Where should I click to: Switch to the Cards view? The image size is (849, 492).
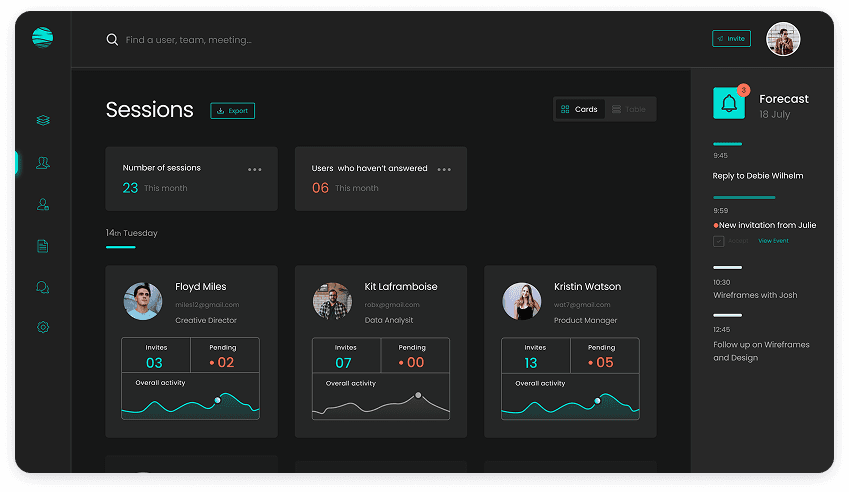[580, 109]
